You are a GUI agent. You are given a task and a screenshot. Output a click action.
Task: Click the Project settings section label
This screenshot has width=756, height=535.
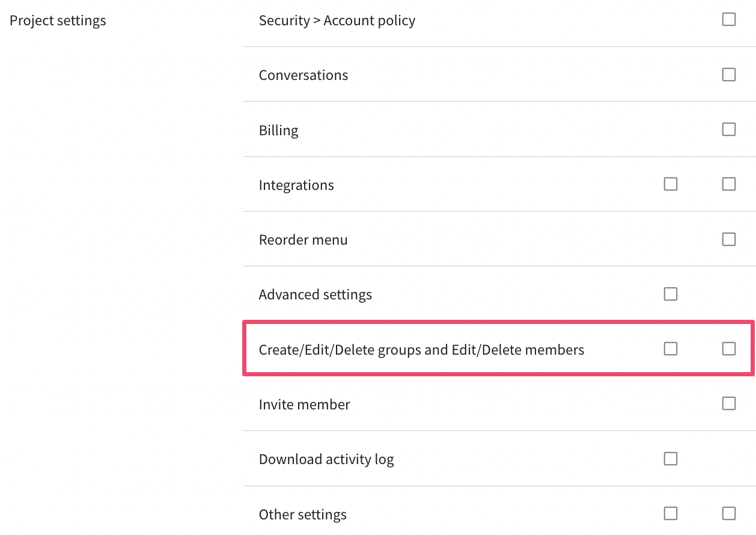pos(58,20)
